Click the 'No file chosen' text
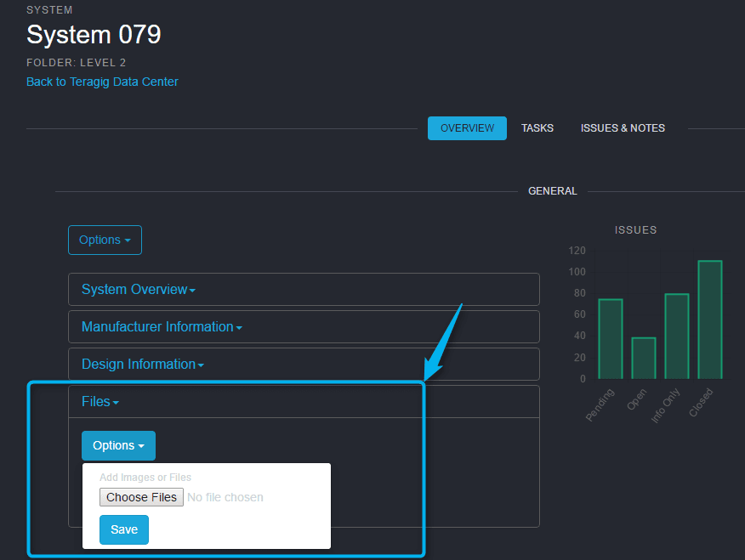 (225, 497)
